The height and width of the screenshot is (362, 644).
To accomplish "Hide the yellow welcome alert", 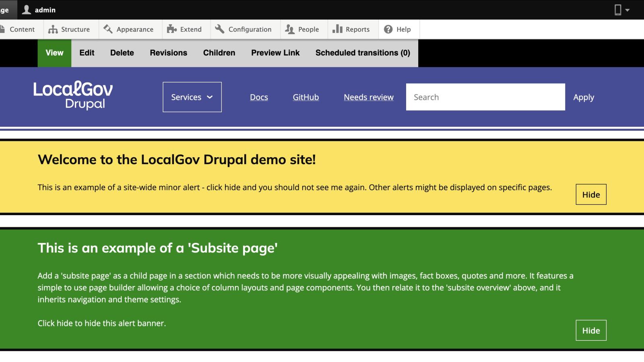I will coord(590,194).
